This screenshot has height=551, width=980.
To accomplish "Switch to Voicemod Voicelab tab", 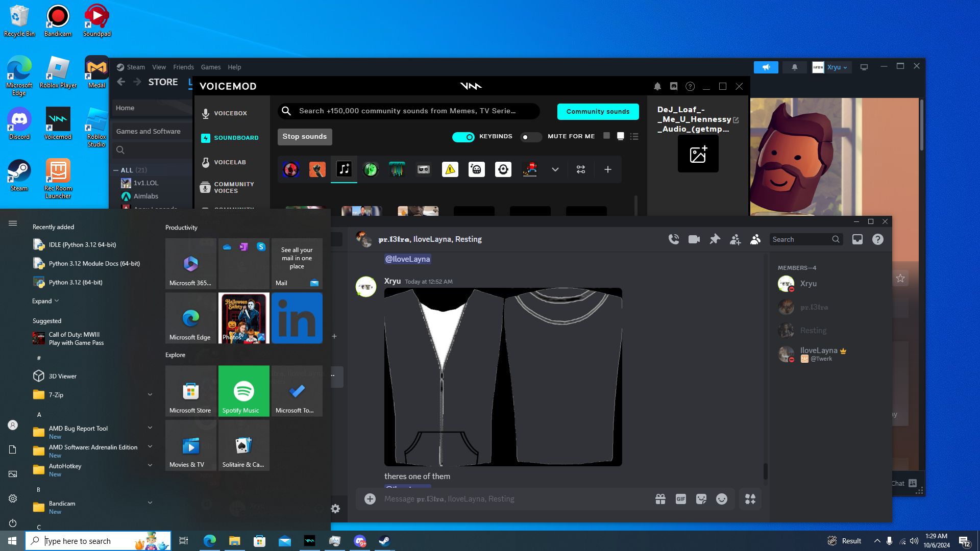I will [x=230, y=162].
